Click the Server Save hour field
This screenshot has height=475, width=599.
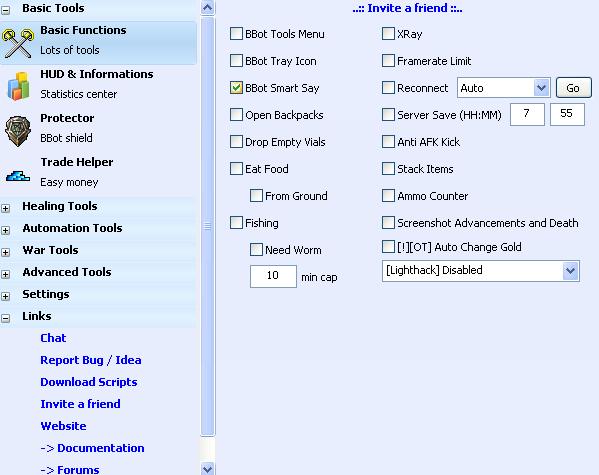tap(527, 114)
